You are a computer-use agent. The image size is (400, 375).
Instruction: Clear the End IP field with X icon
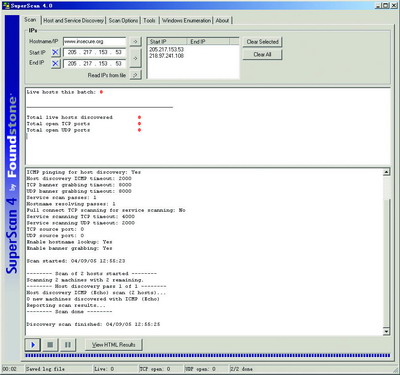coord(55,63)
